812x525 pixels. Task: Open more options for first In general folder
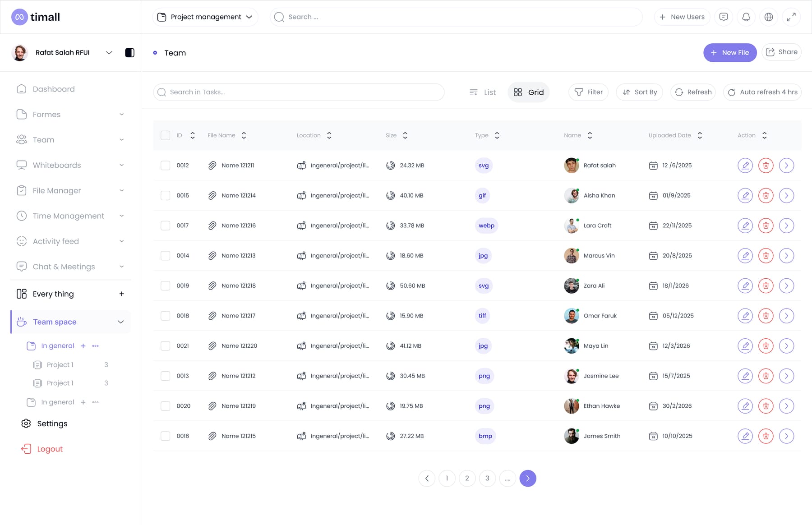[x=95, y=346]
